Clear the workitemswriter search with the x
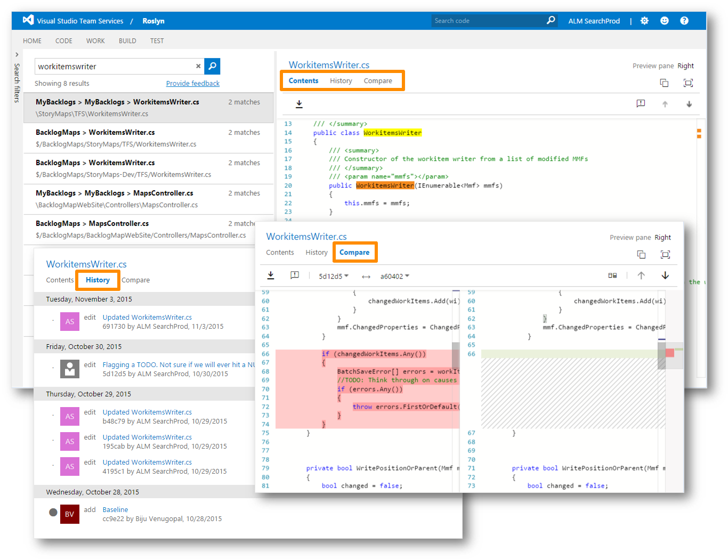 tap(198, 66)
